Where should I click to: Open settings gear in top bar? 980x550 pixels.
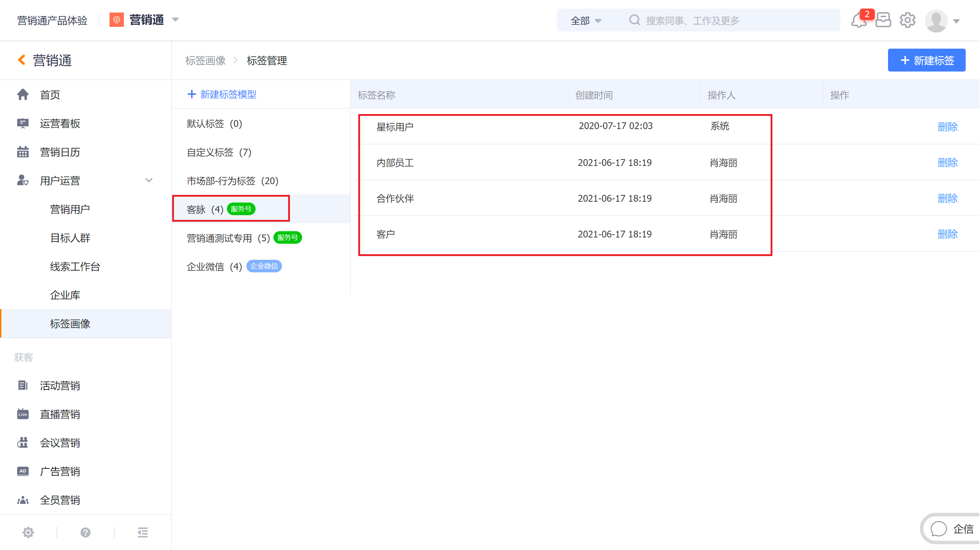point(907,20)
